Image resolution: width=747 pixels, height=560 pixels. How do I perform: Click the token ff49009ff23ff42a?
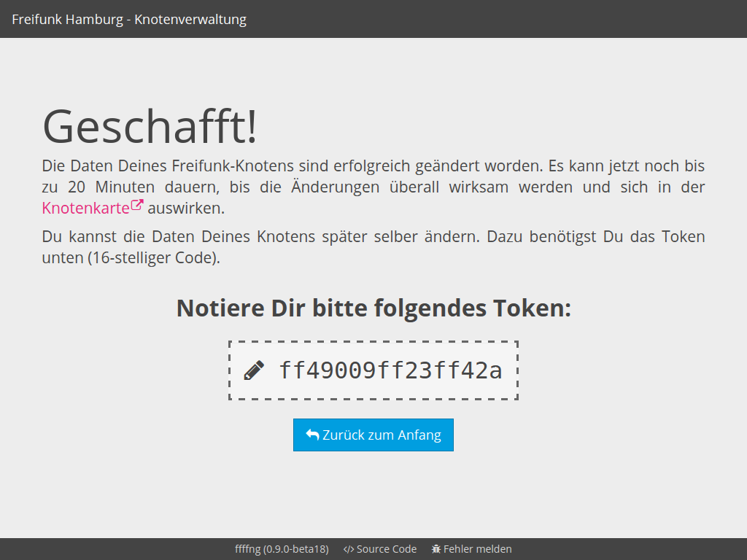click(x=390, y=370)
